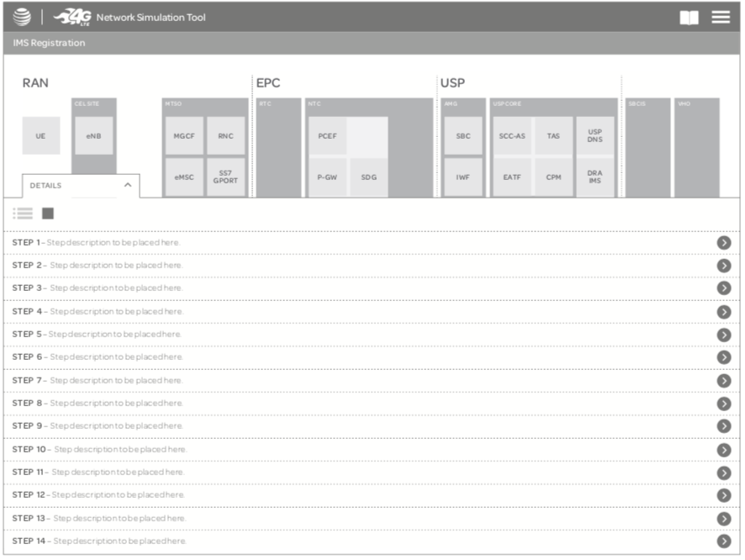Click the P-GW network element
745x560 pixels.
pyautogui.click(x=327, y=177)
